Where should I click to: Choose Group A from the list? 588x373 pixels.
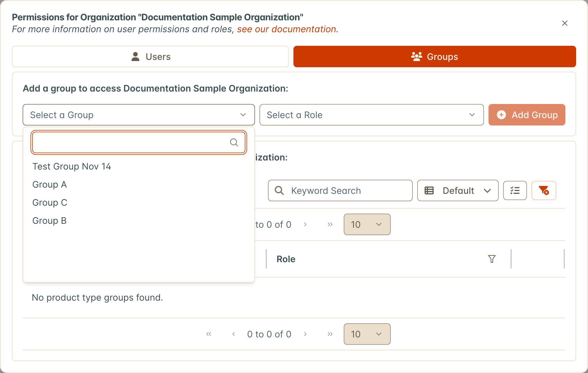click(139, 185)
